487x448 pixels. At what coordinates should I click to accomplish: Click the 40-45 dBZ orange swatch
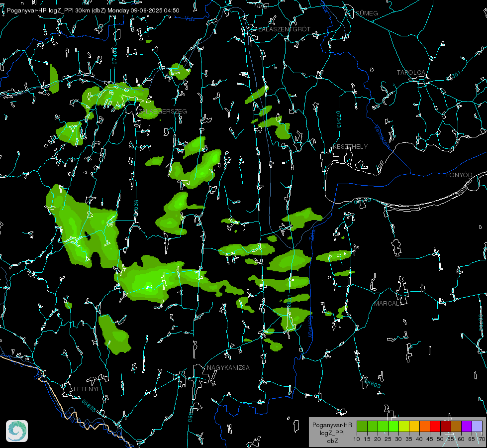425,426
